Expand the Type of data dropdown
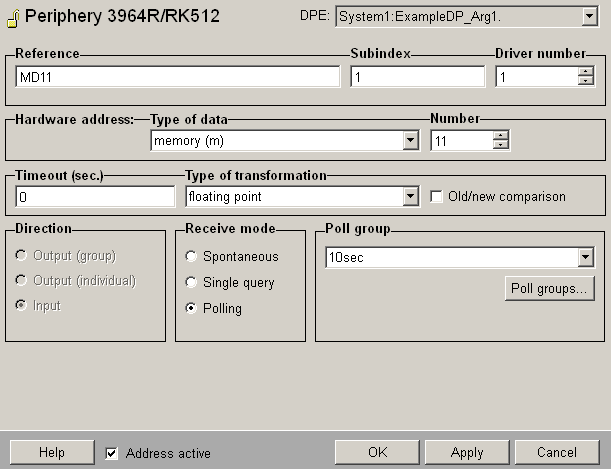Viewport: 611px width, 469px height. click(410, 141)
